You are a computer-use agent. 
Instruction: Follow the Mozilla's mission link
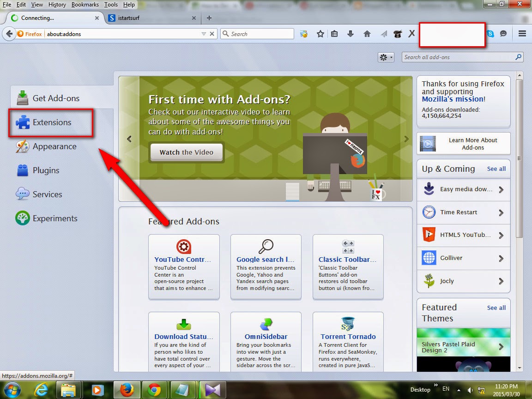coord(453,99)
